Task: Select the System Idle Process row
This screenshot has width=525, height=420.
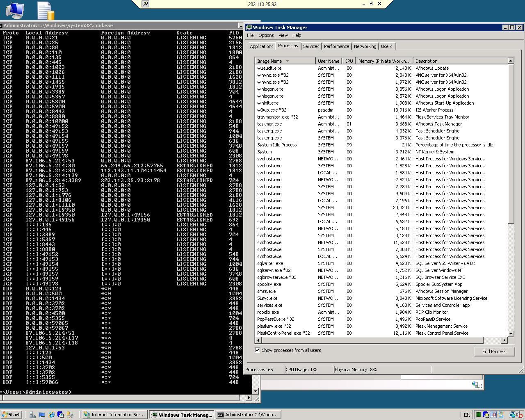Action: [x=381, y=145]
